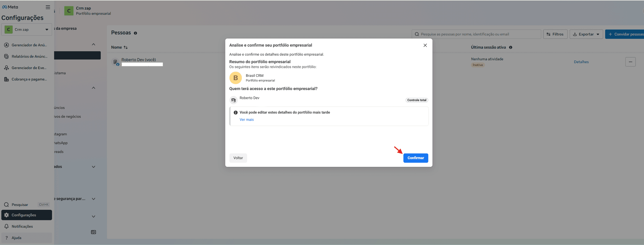Screen dimensions: 644x245
Task: Go back with the Voltar button
Action: 238,158
